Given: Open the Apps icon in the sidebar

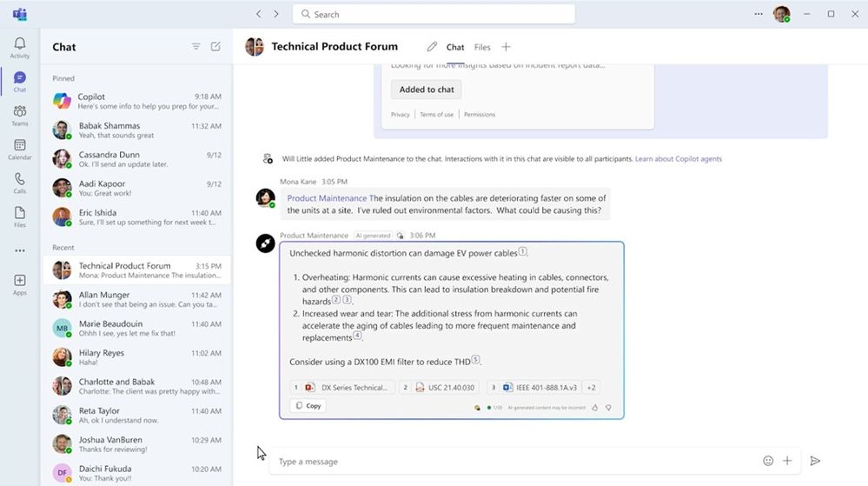Looking at the screenshot, I should pos(20,284).
